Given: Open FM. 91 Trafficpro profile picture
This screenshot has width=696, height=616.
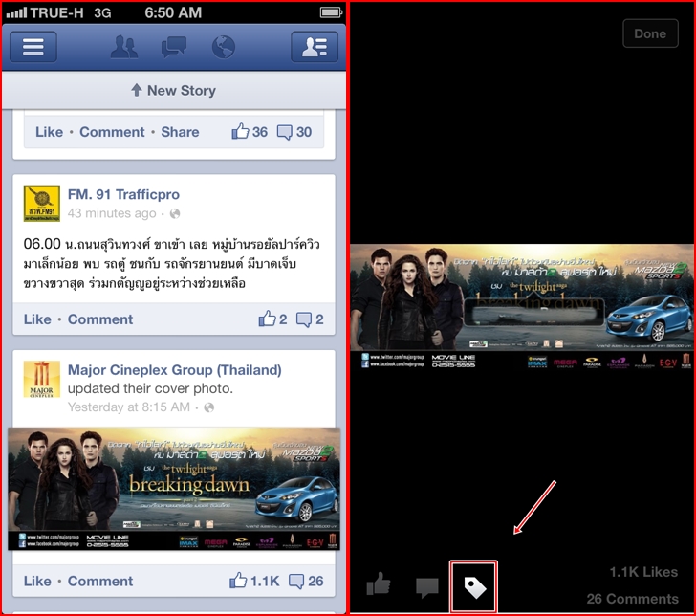Looking at the screenshot, I should (42, 204).
